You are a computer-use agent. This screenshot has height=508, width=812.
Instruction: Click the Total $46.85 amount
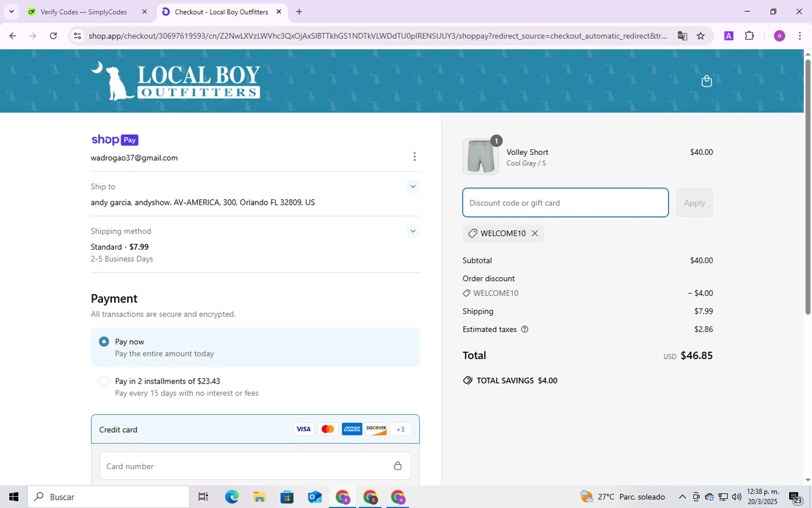tap(696, 355)
